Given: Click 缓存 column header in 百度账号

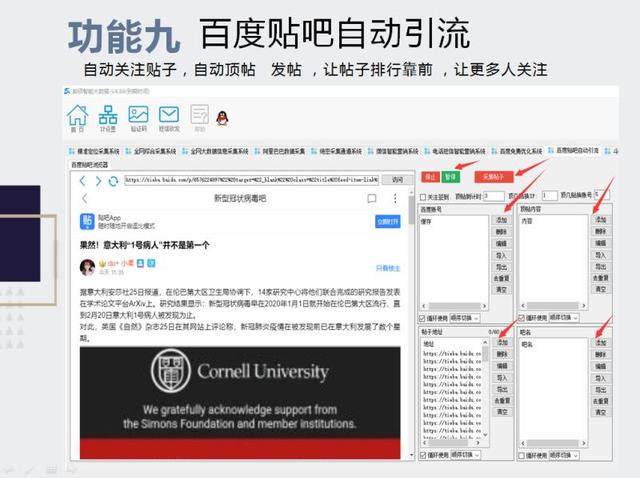Looking at the screenshot, I should click(x=426, y=221).
